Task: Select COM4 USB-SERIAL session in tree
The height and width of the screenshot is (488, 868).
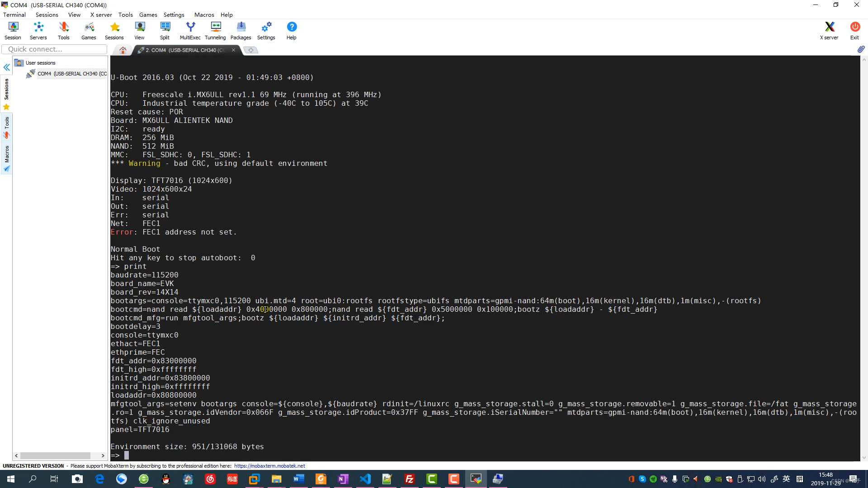Action: click(x=71, y=74)
